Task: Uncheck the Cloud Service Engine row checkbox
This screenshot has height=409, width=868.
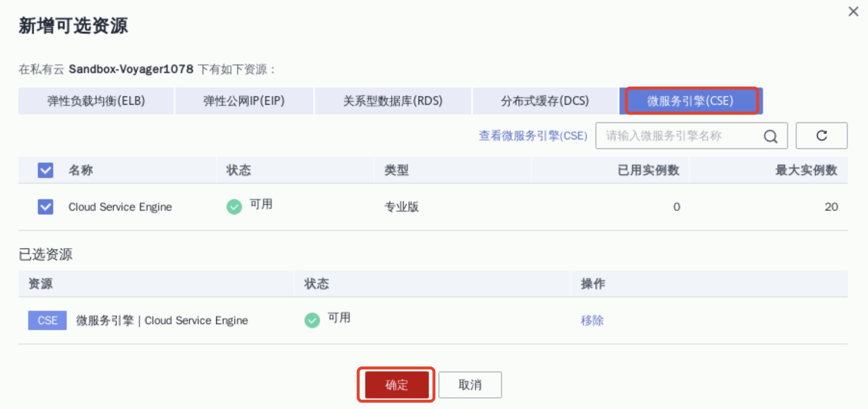Action: [45, 207]
